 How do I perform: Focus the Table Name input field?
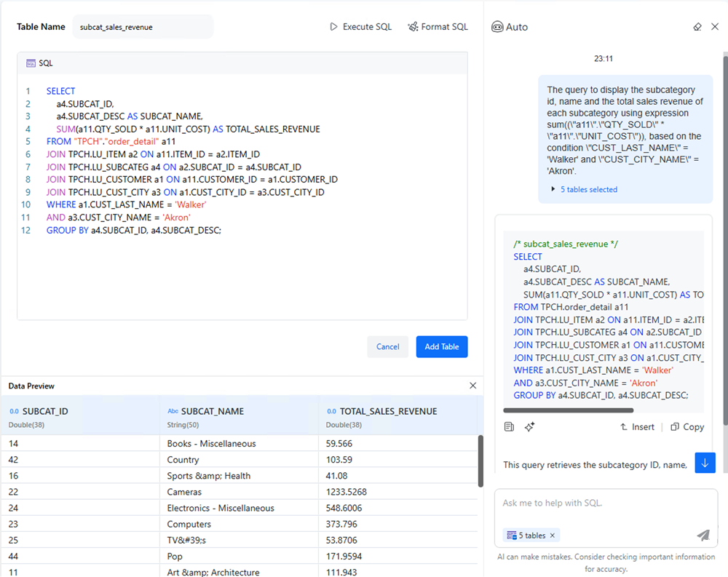[x=142, y=27]
